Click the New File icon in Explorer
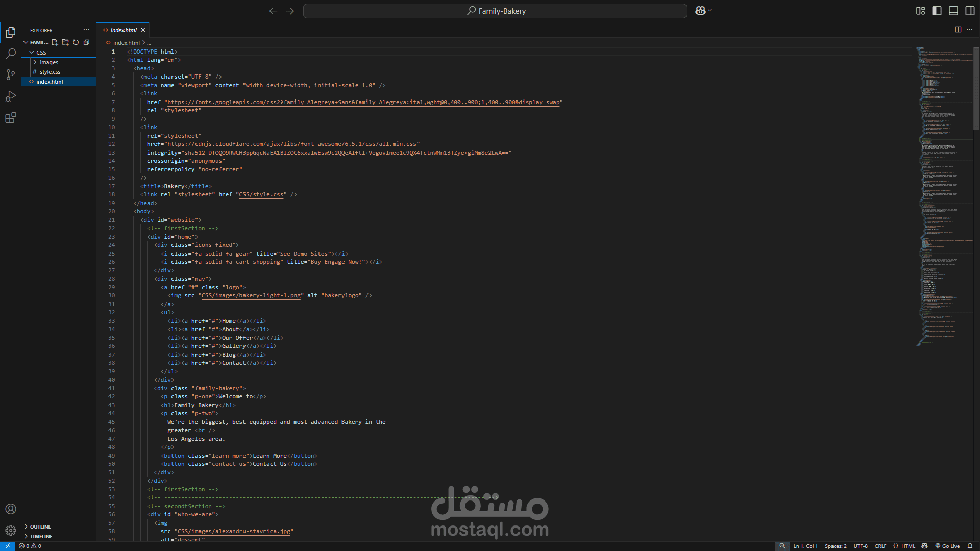 [x=55, y=42]
